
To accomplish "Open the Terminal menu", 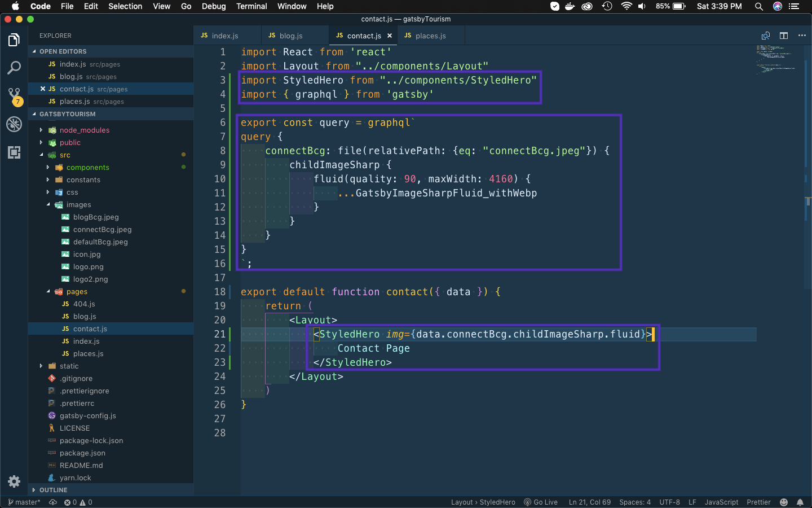I will click(251, 6).
